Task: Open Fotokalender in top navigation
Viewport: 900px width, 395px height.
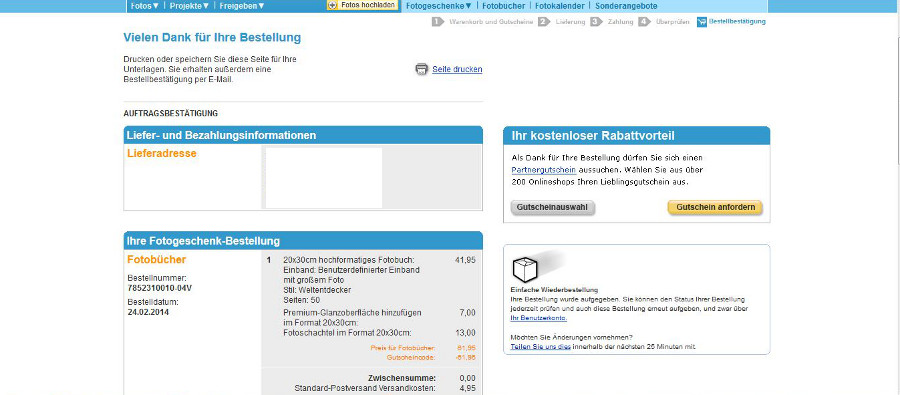Action: click(560, 6)
